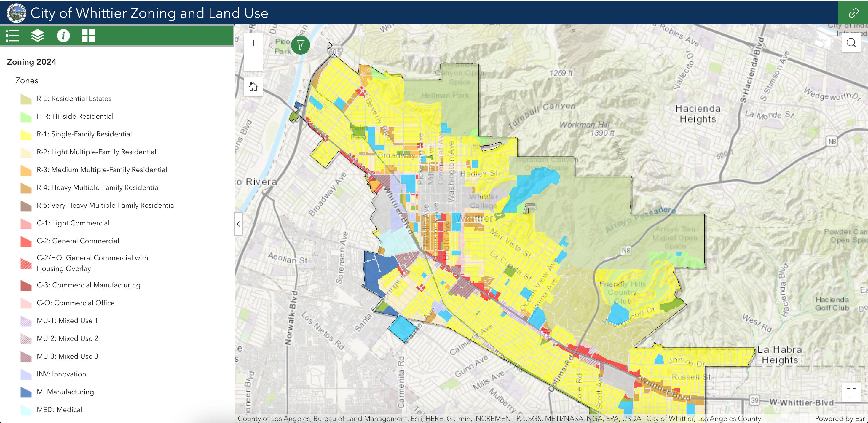Image resolution: width=868 pixels, height=423 pixels.
Task: Click the share link icon
Action: coord(853,13)
